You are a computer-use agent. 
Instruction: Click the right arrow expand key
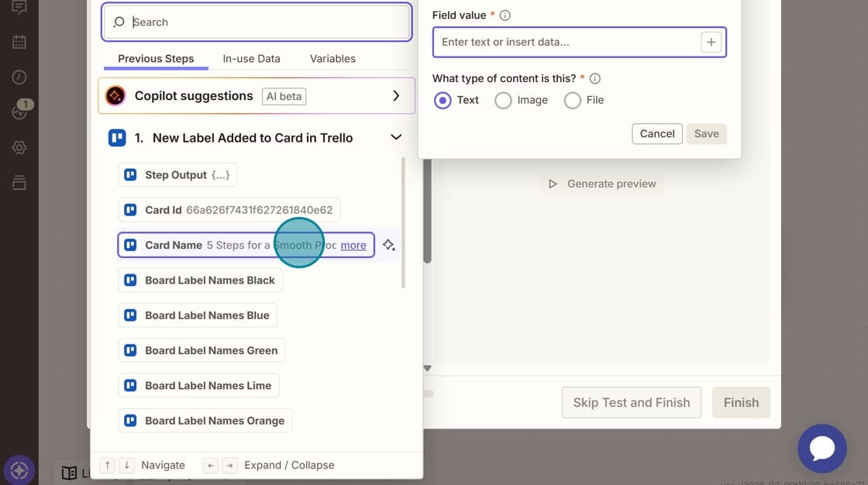[x=229, y=465]
